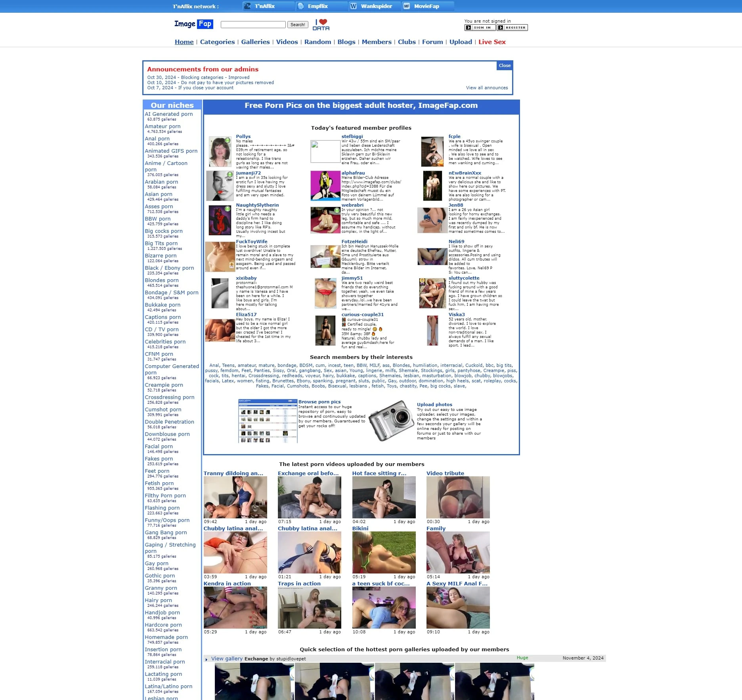
Task: Click the Search! button
Action: point(297,25)
